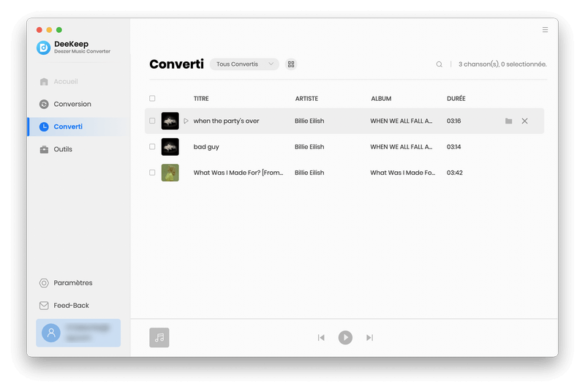
Task: Click the DeeKeep logo icon
Action: point(44,48)
